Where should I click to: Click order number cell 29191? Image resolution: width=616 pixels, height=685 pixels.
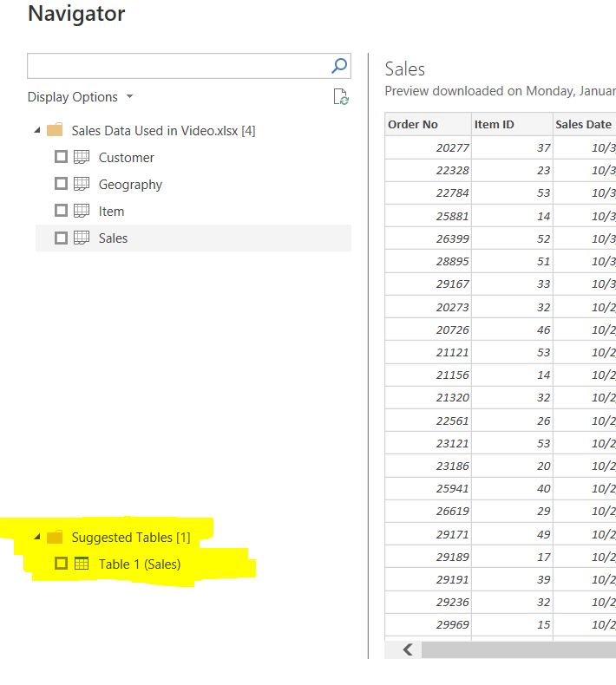[x=428, y=580]
